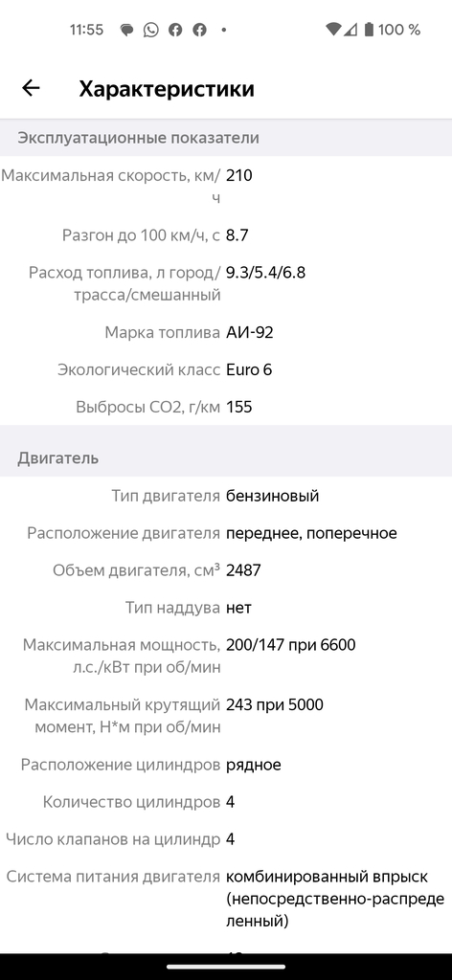Tap the second Facebook notification icon
Viewport: 452px width, 980px height.
[x=199, y=30]
